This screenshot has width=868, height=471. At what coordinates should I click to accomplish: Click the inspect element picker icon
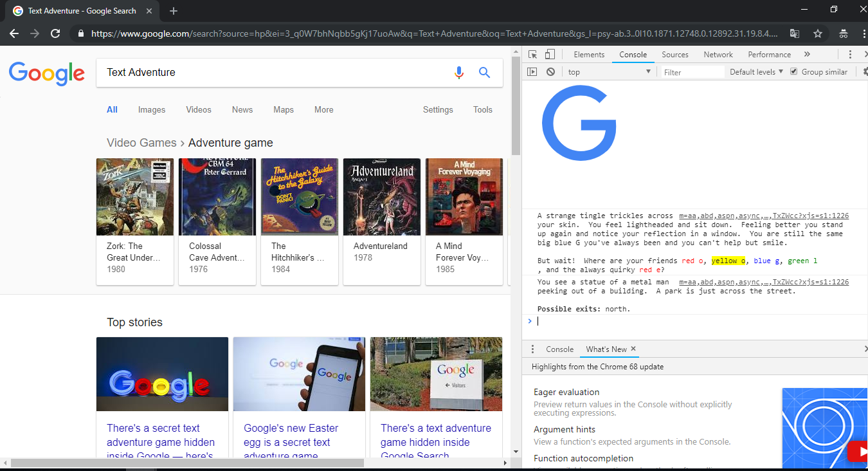point(532,55)
